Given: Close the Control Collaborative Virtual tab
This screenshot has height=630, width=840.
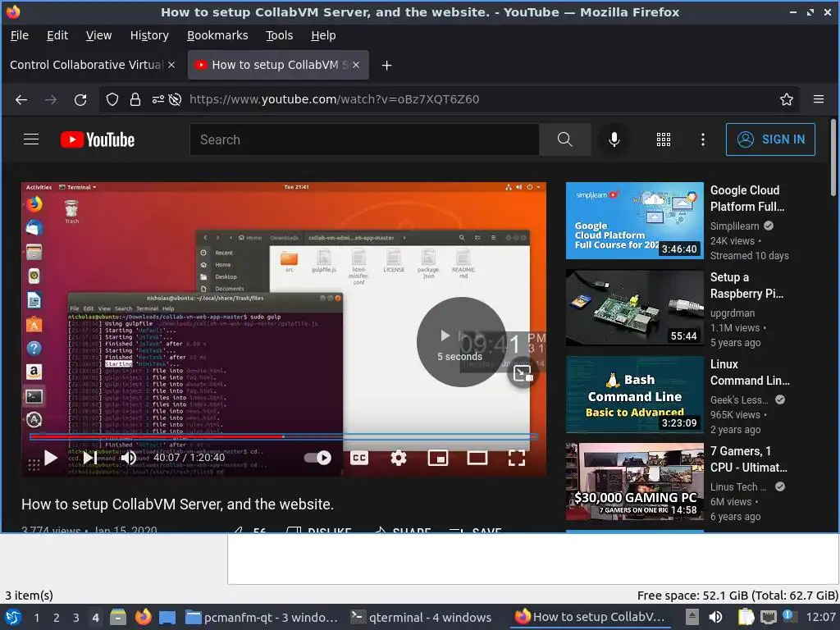Looking at the screenshot, I should coord(171,65).
